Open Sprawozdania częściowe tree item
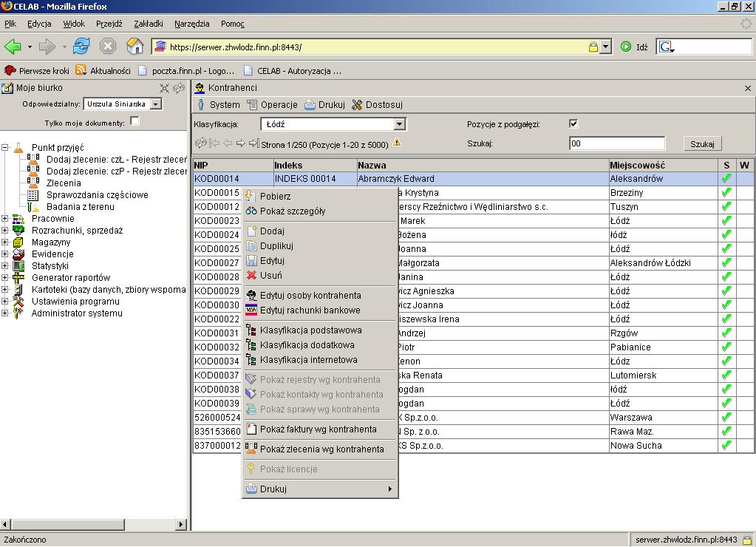This screenshot has width=756, height=547. [97, 195]
